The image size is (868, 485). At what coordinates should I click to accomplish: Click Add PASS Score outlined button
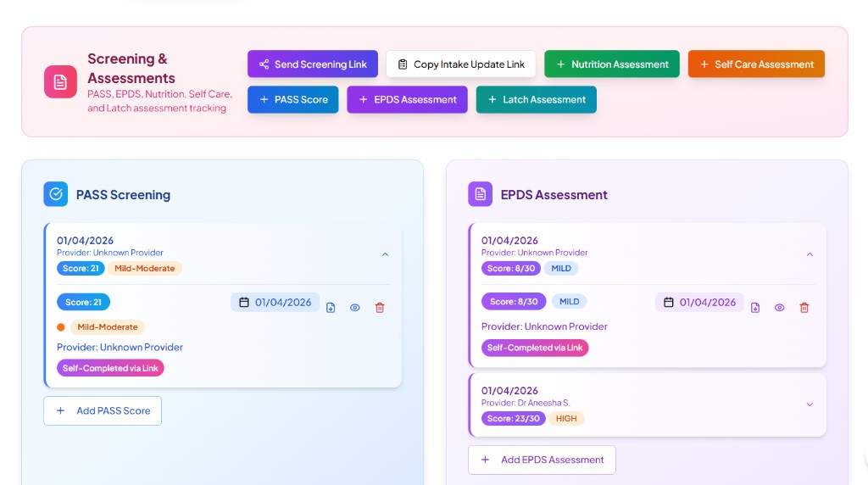(103, 411)
